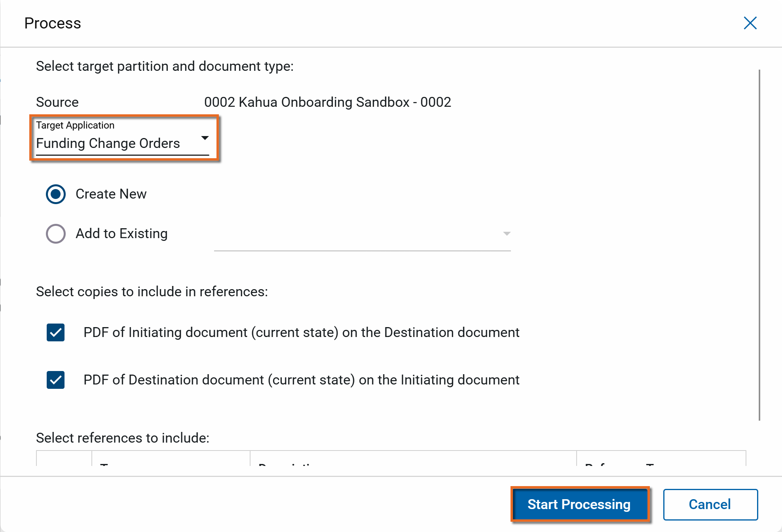
Task: Click the Source value Kahua Onboarding Sandbox
Action: coord(327,102)
